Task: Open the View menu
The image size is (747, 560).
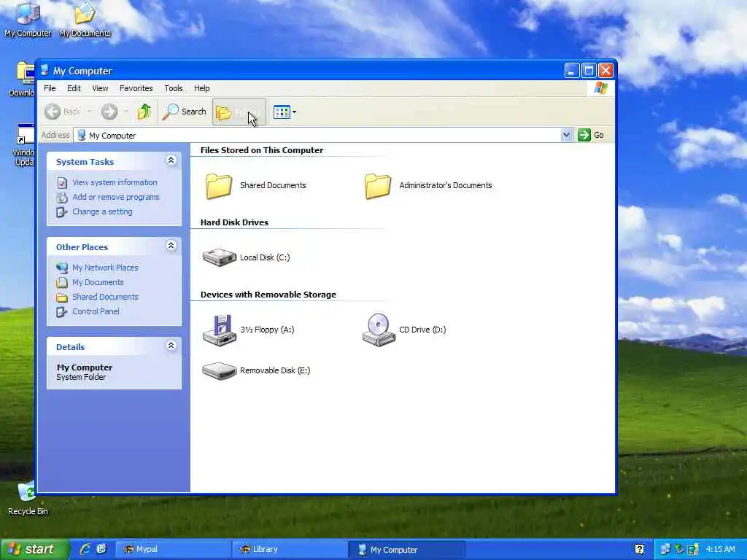Action: [x=100, y=88]
